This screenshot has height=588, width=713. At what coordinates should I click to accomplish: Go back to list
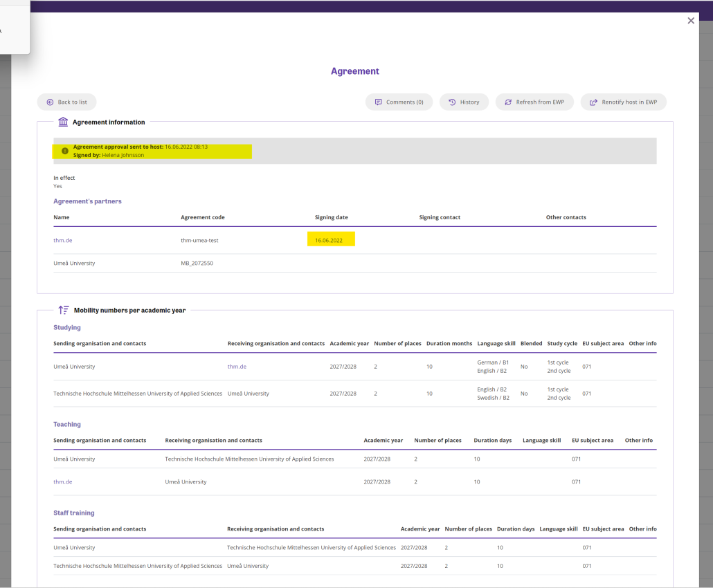[x=67, y=102]
